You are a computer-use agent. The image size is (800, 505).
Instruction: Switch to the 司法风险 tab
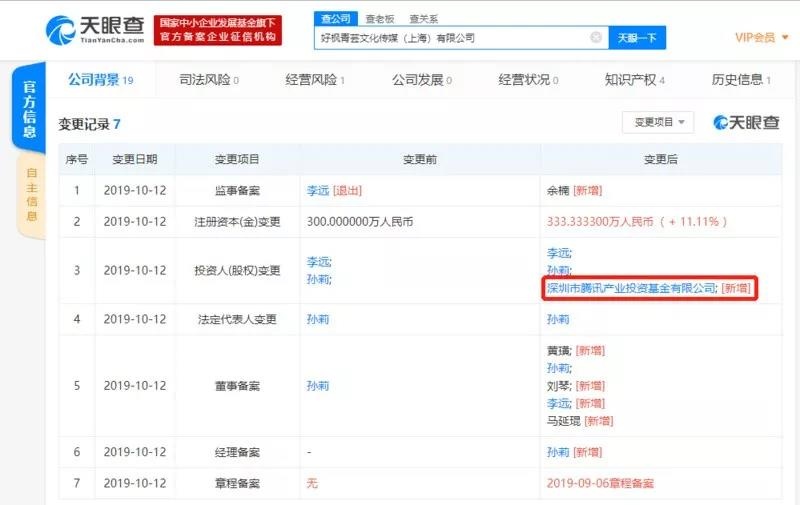point(208,80)
